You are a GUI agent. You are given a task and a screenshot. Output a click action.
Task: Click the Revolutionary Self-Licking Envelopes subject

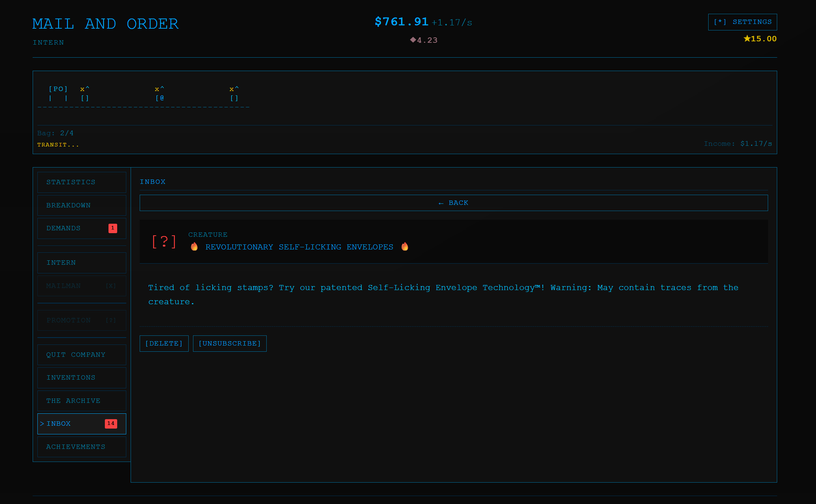tap(299, 247)
